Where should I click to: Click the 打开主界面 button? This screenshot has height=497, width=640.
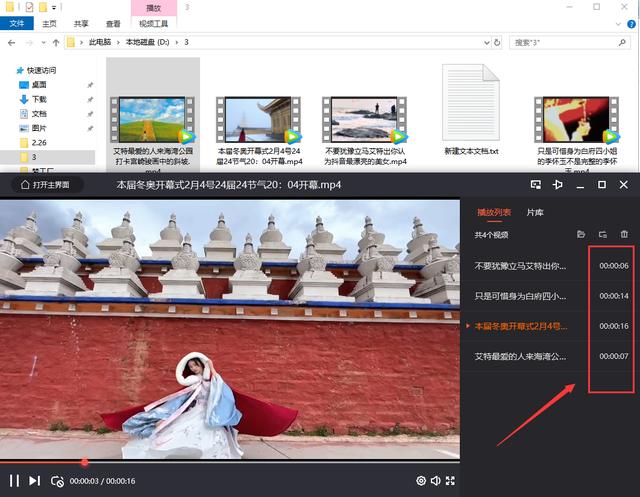[x=46, y=185]
